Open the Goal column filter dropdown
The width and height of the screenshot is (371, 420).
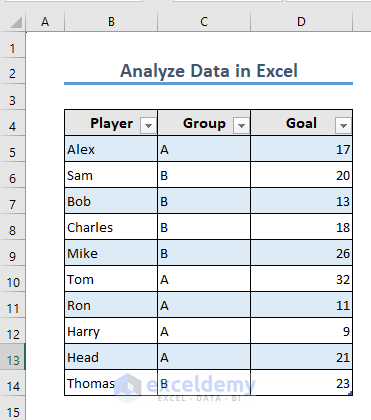tap(343, 125)
